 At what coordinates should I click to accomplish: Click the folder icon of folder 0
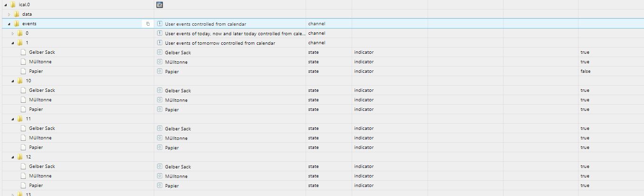(20, 33)
